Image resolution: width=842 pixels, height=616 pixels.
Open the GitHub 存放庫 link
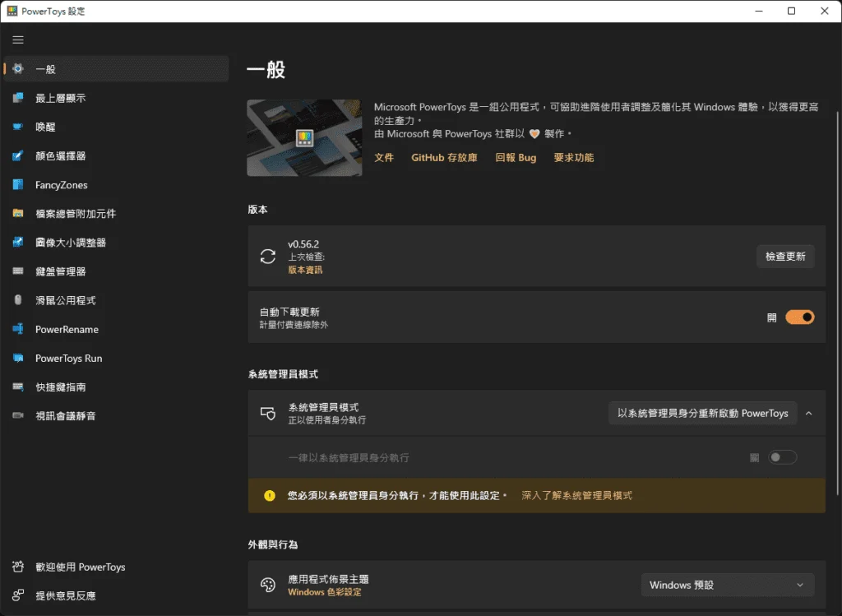pyautogui.click(x=444, y=157)
